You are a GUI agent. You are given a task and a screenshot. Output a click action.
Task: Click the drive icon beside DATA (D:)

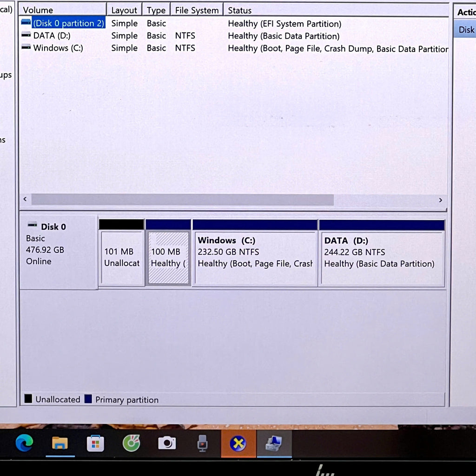(x=26, y=34)
